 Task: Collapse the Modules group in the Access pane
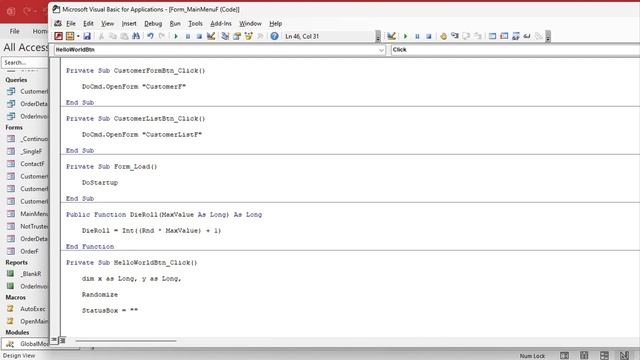[x=17, y=332]
